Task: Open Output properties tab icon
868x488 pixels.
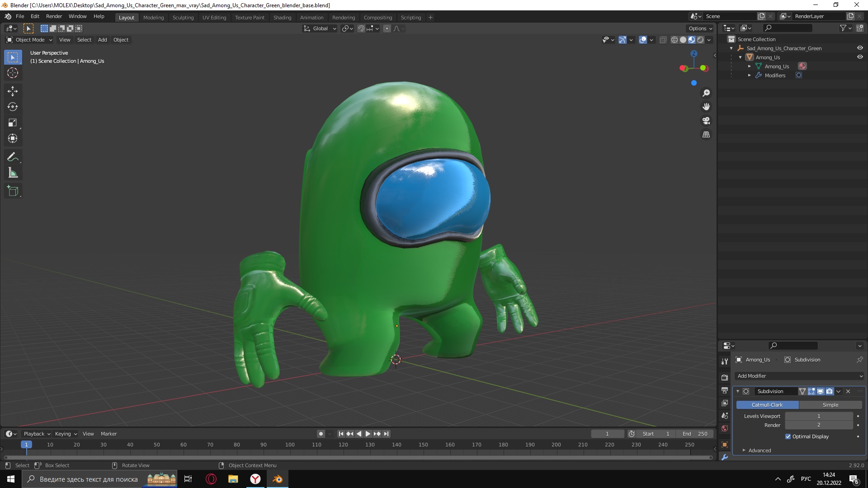Action: pyautogui.click(x=725, y=390)
